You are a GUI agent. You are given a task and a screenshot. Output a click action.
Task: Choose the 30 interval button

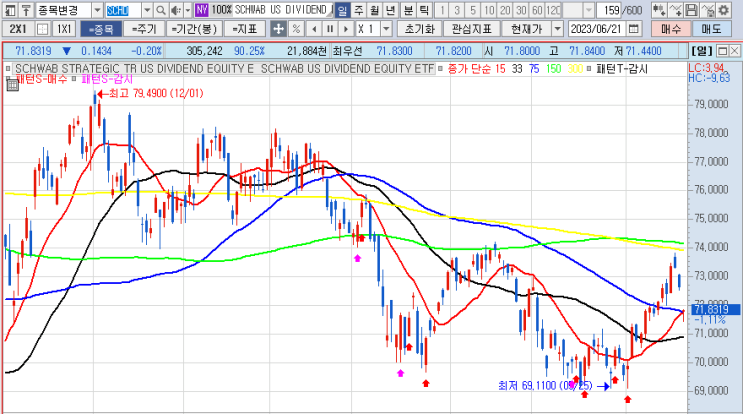point(521,10)
